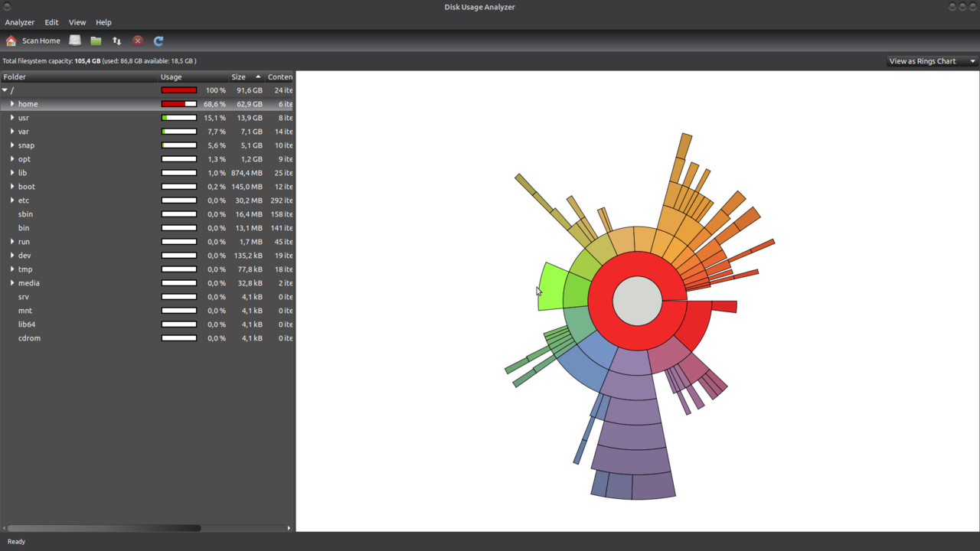Image resolution: width=980 pixels, height=551 pixels.
Task: Select the srv folder row
Action: coord(147,297)
